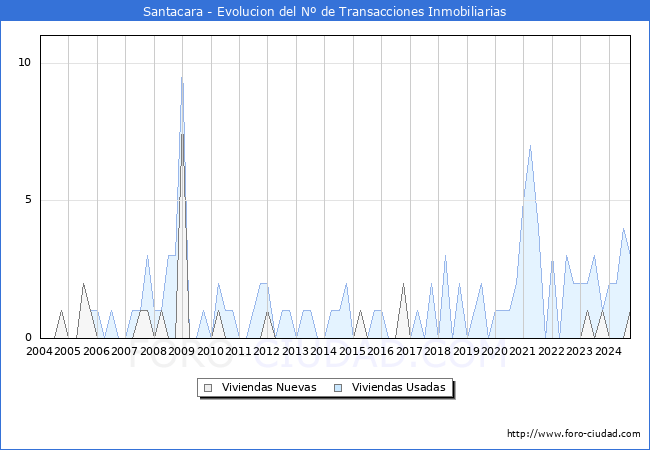Click the tallest 2009 peak of used homes

[182, 77]
